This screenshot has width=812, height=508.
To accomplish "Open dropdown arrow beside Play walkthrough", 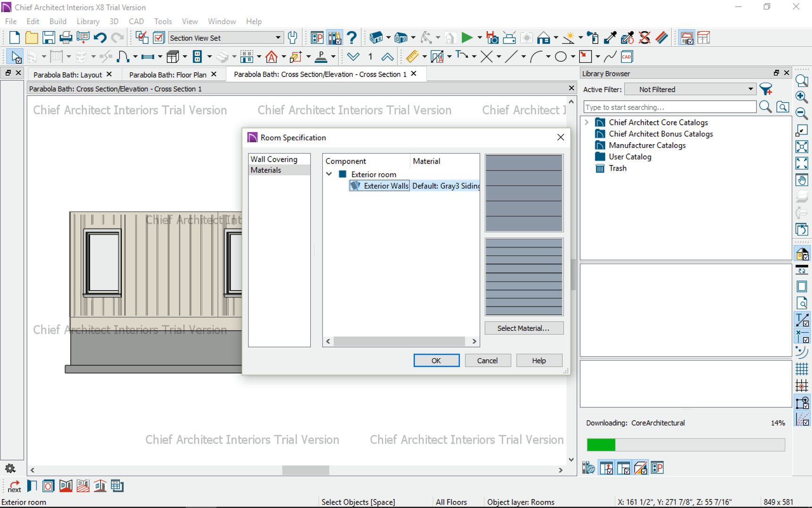I will point(479,38).
